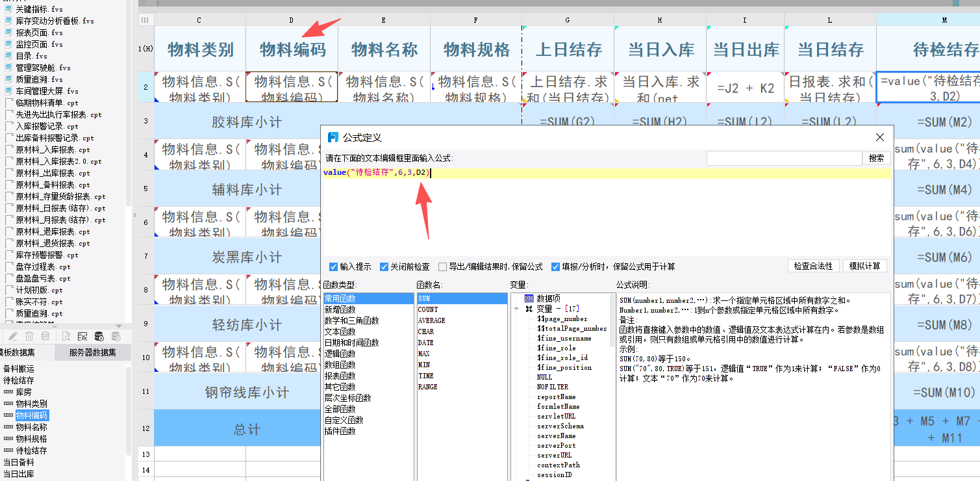980x481 pixels.
Task: Click the 搜索 button
Action: click(876, 158)
